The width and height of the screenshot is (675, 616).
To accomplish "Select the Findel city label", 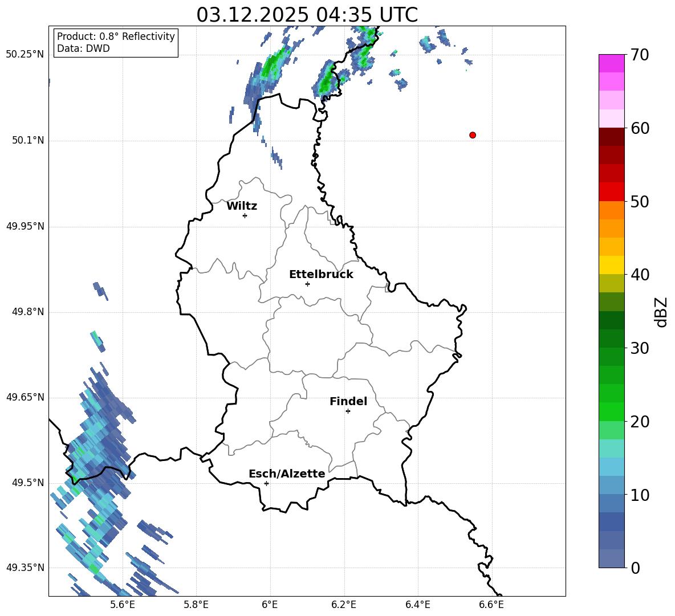I will [x=348, y=401].
